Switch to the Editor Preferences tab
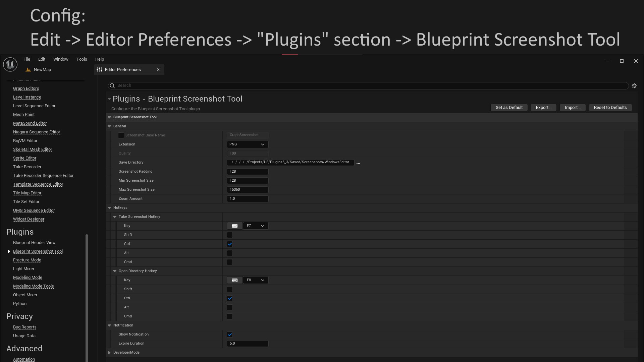The width and height of the screenshot is (644, 362). point(122,69)
